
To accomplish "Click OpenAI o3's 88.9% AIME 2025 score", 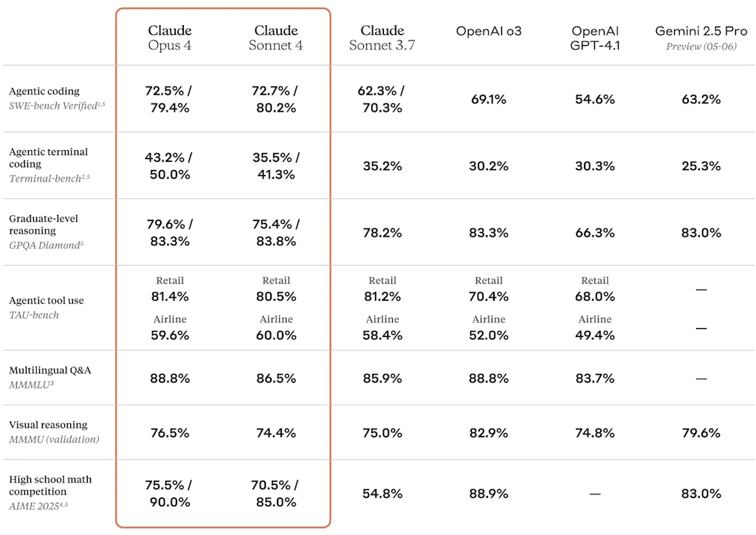I will (x=489, y=494).
